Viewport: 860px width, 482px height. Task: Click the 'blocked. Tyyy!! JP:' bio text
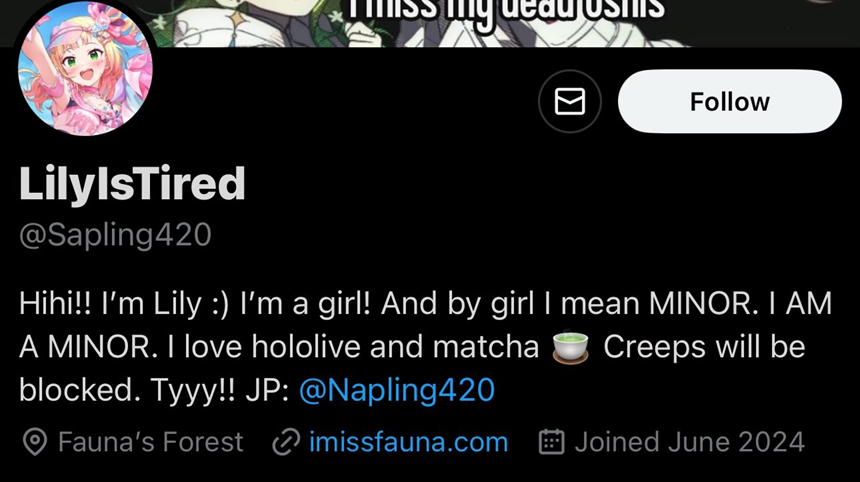tap(154, 390)
